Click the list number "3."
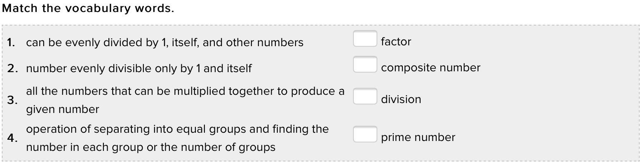The image size is (644, 162). [12, 100]
